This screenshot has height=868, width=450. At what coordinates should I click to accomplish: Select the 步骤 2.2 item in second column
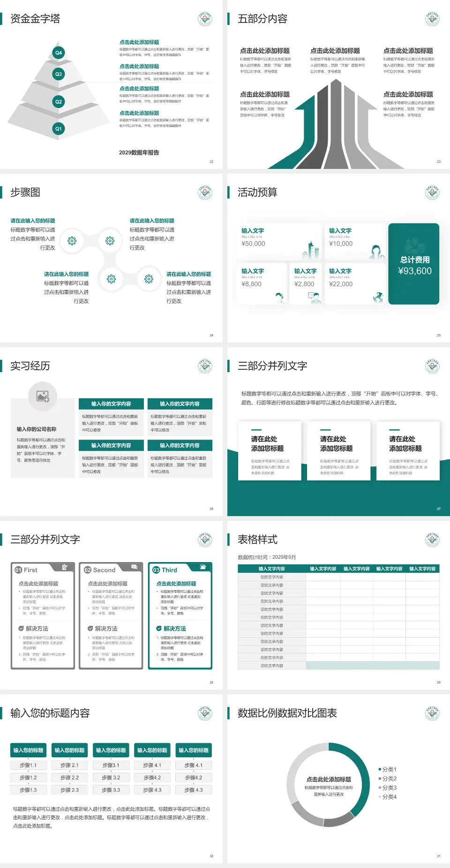point(69,777)
